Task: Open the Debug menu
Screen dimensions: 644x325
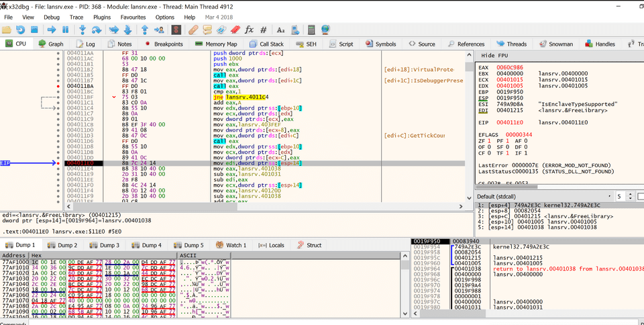Action: click(52, 17)
